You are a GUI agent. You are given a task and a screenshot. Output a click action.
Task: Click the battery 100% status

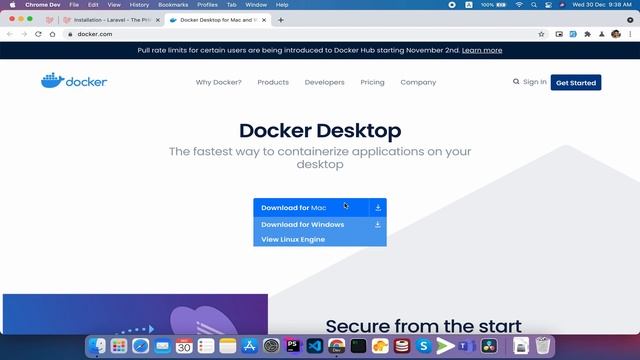[x=493, y=5]
